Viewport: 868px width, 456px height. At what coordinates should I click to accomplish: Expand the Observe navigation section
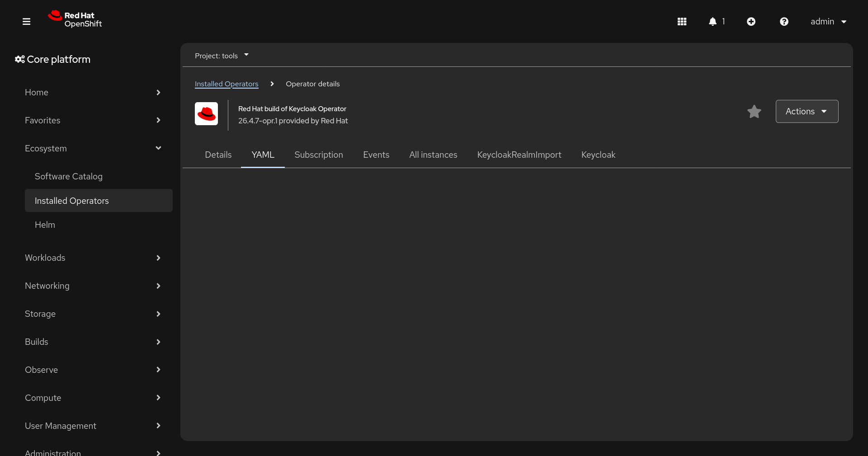pyautogui.click(x=93, y=370)
